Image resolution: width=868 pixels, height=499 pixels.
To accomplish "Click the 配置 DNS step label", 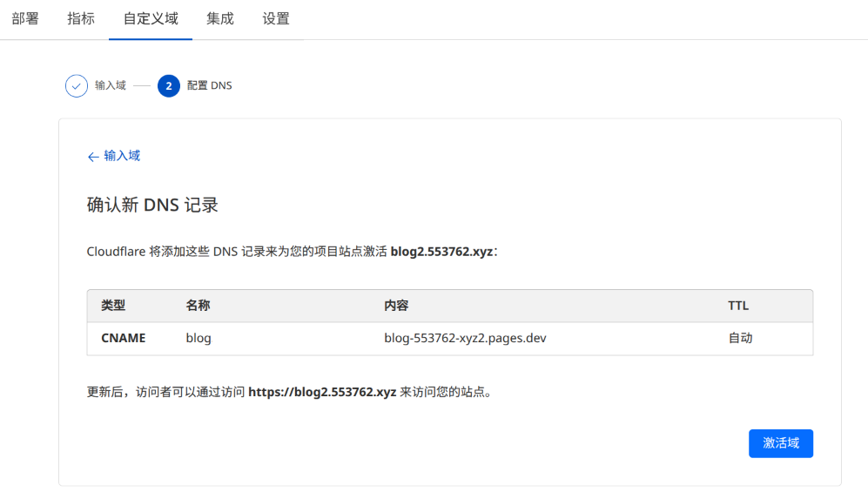I will [x=210, y=85].
